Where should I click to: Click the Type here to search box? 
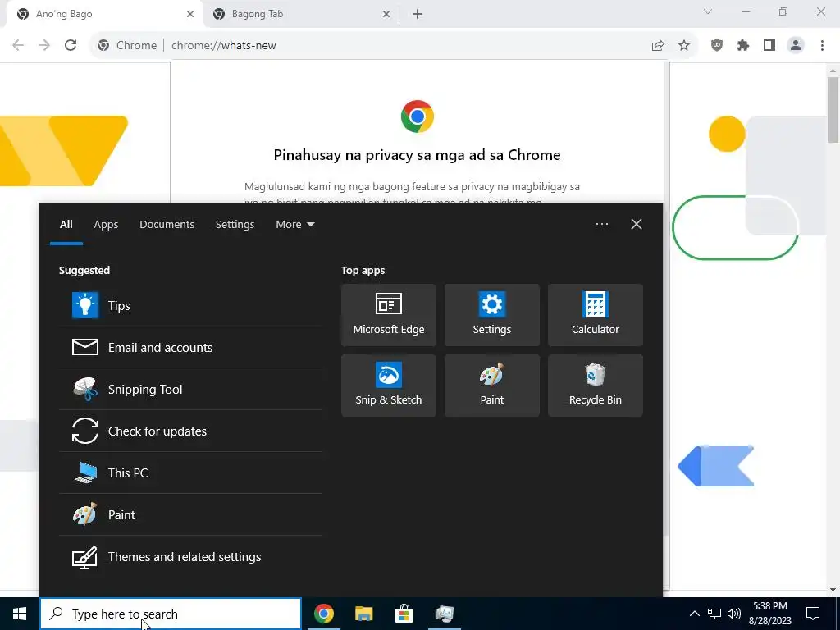(171, 614)
